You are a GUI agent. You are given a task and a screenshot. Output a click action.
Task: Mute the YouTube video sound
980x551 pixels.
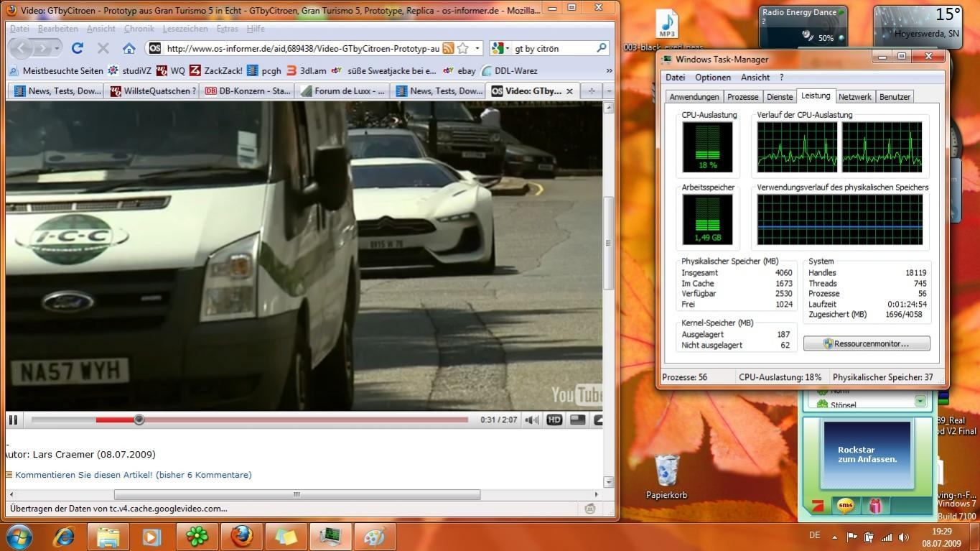click(x=531, y=420)
